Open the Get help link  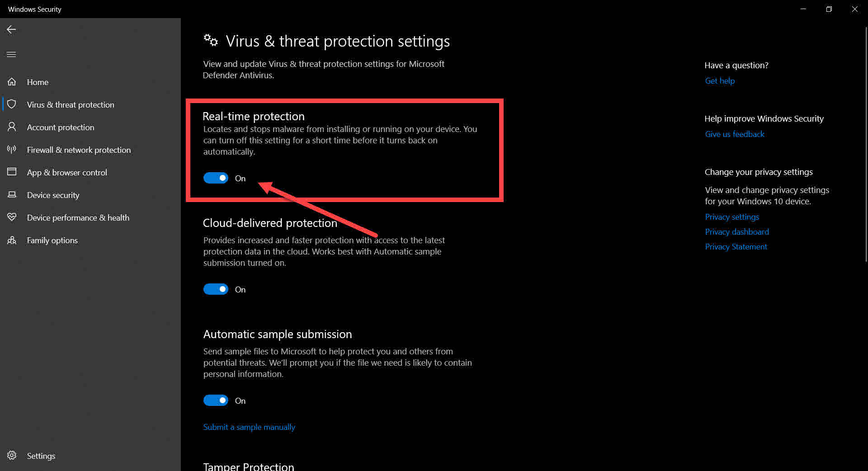coord(720,80)
